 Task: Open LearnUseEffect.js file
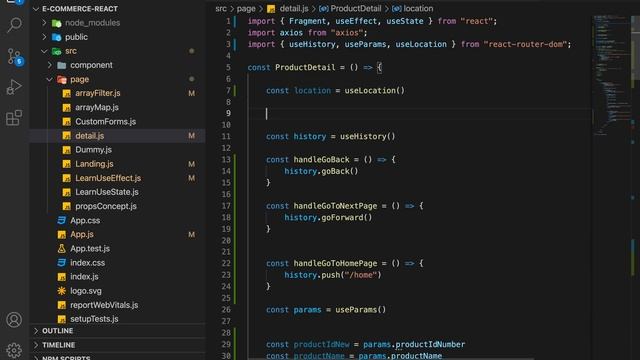[108, 178]
